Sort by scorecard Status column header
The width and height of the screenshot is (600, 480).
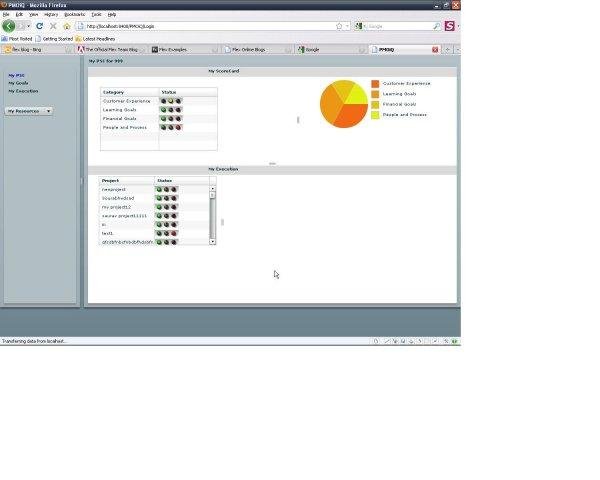pyautogui.click(x=188, y=92)
